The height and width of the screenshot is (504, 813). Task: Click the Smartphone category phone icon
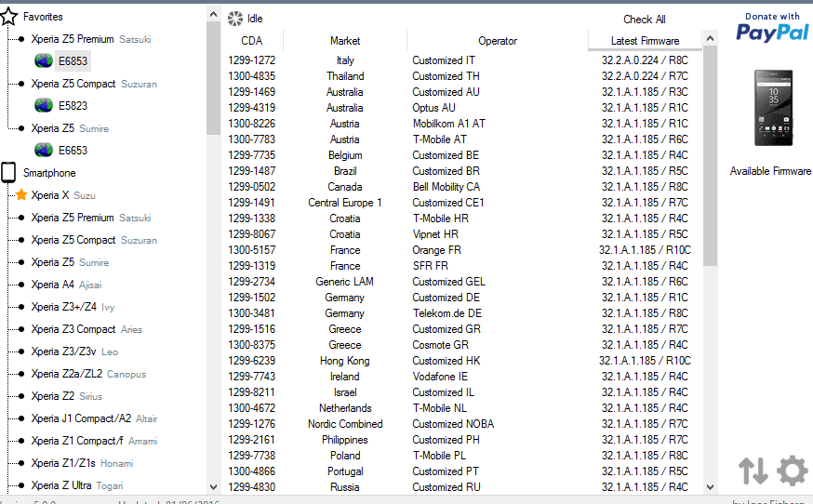tap(8, 173)
